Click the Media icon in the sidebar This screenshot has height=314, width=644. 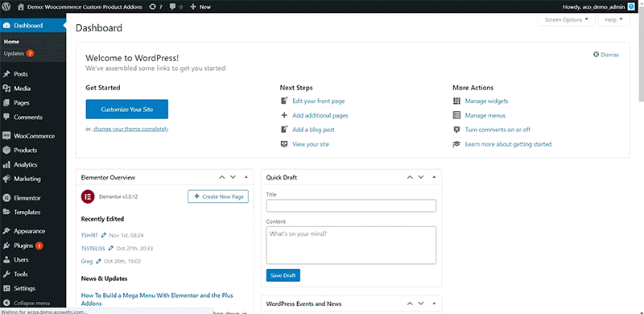[6, 89]
